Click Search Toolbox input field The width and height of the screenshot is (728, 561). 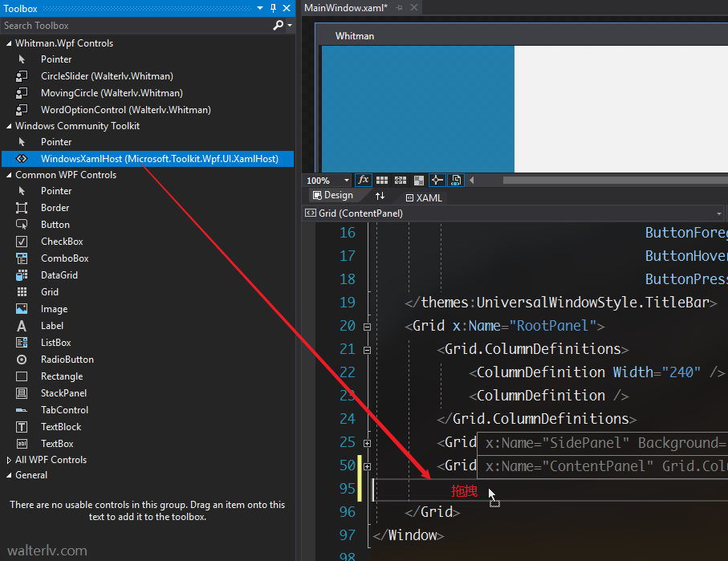click(x=136, y=26)
